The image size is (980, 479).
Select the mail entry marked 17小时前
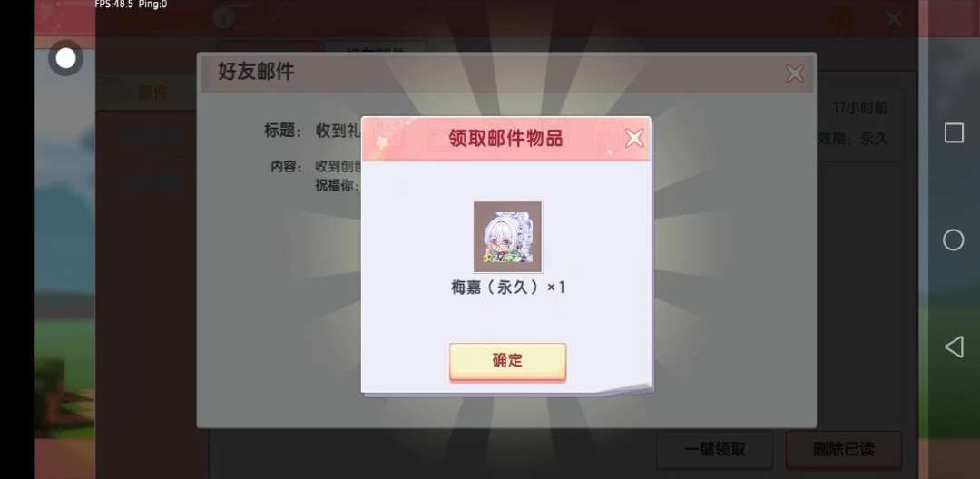pyautogui.click(x=859, y=123)
